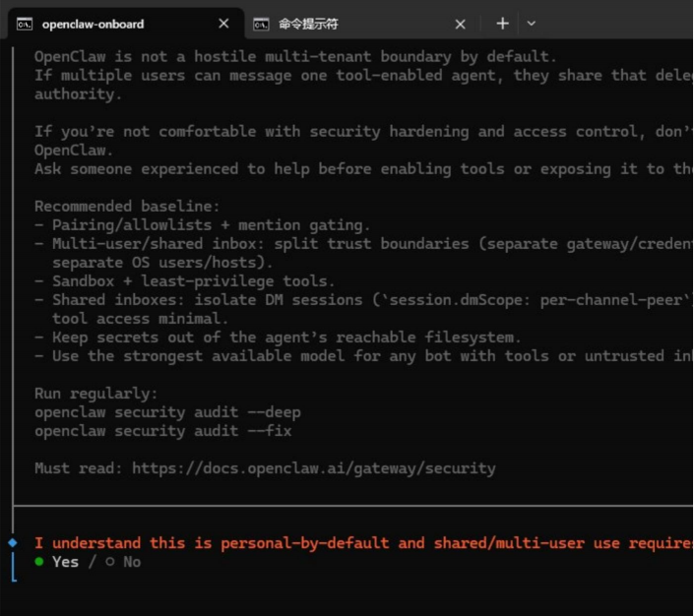695x616 pixels.
Task: Select the No option label
Action: [132, 562]
